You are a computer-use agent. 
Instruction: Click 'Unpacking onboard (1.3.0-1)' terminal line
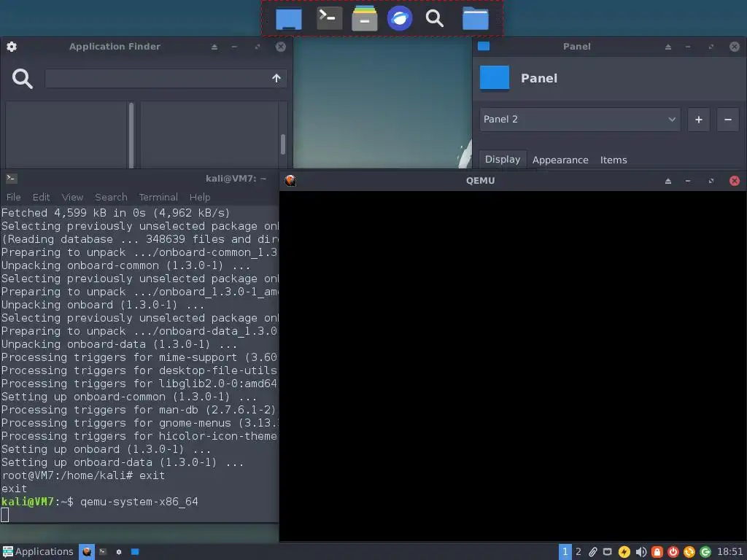103,305
